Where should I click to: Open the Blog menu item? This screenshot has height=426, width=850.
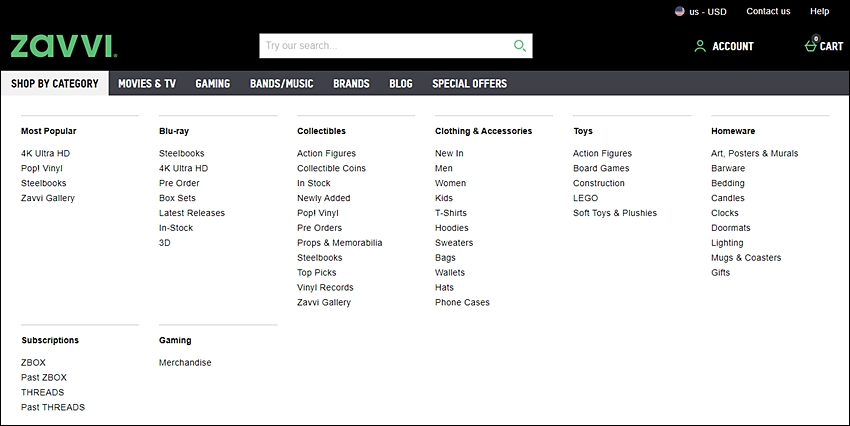coord(401,83)
